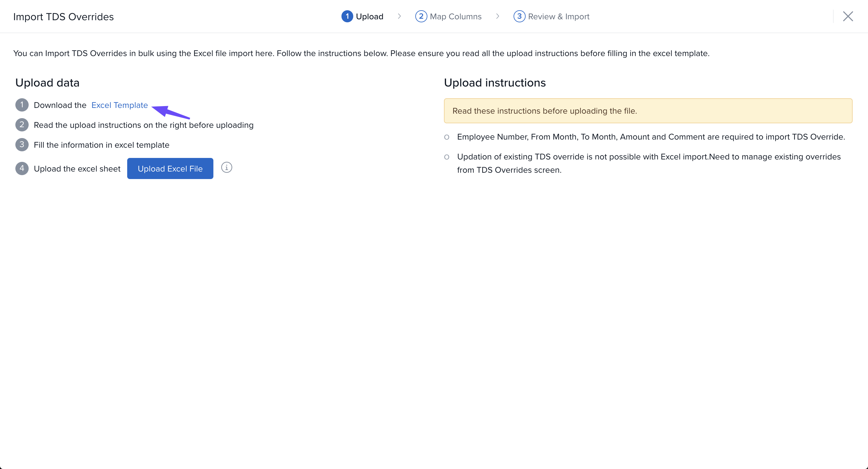Download the Excel Template link
Screen dimensions: 868x469
pos(120,105)
